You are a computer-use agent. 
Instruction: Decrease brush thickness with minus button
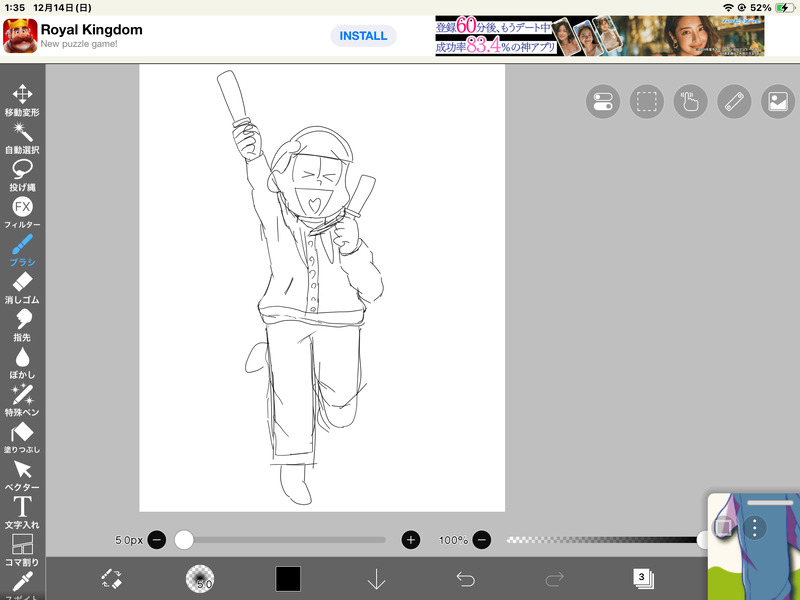pos(157,540)
